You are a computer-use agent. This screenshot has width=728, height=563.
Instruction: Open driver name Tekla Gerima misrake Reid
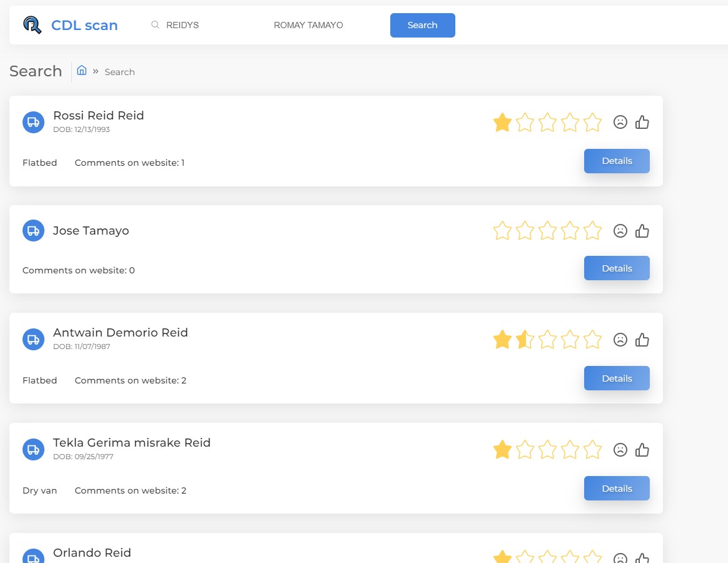(x=131, y=443)
